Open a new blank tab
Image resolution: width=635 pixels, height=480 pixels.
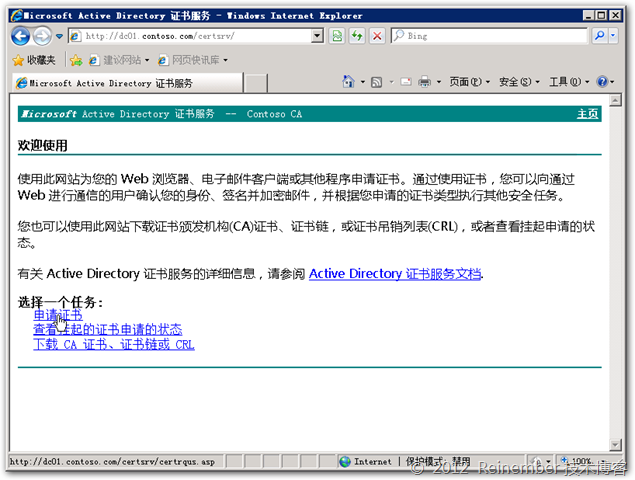[x=256, y=83]
